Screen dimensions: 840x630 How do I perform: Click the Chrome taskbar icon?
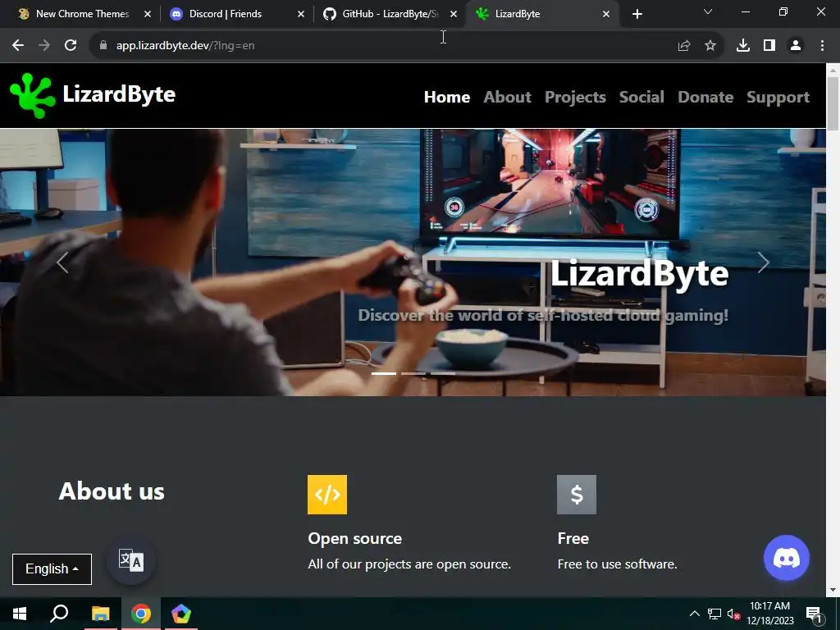click(x=140, y=614)
